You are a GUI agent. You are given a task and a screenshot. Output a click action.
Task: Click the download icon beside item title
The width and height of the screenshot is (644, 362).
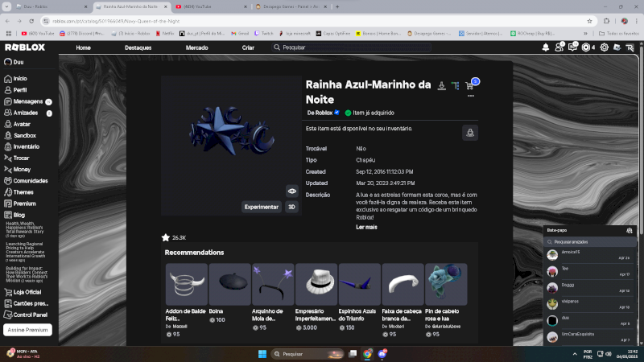(441, 85)
